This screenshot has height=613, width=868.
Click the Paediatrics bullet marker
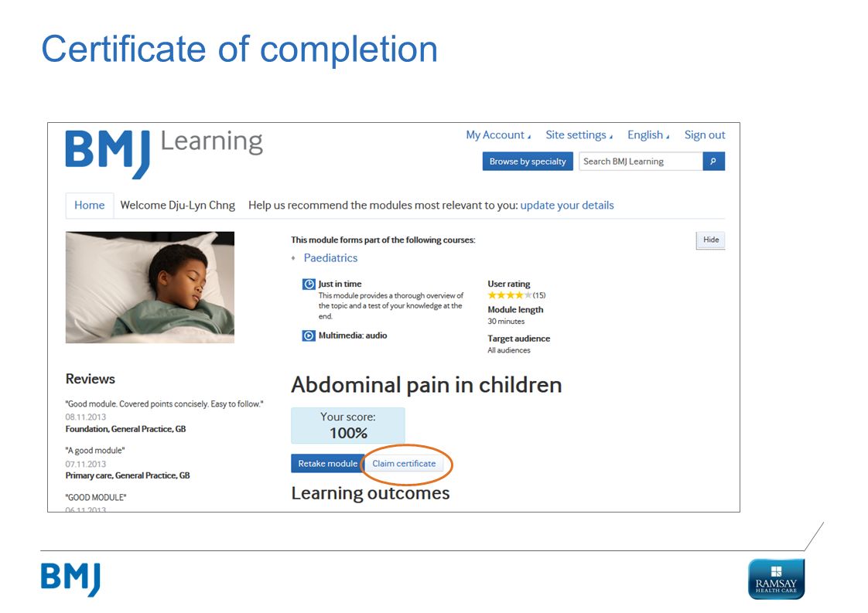(293, 258)
